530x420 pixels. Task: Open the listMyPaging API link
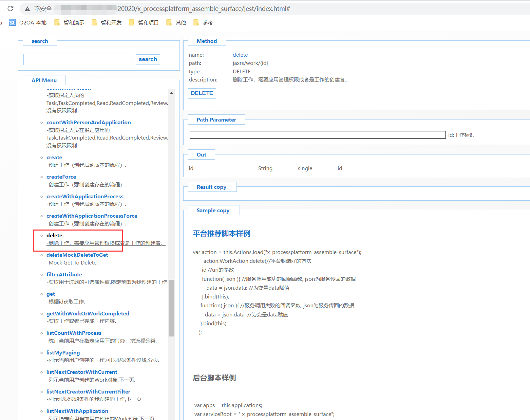coord(63,352)
